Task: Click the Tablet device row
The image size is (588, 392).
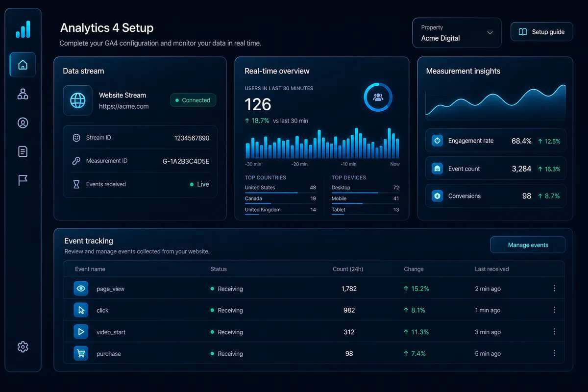Action: coord(365,210)
